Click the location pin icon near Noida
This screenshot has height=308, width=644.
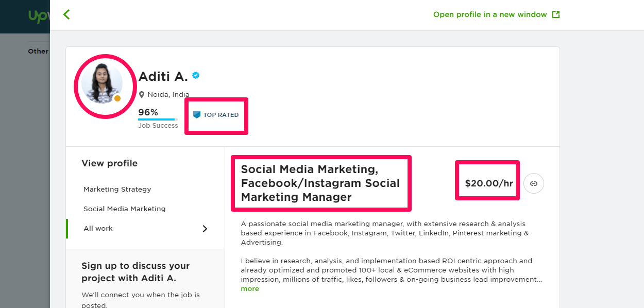(142, 95)
